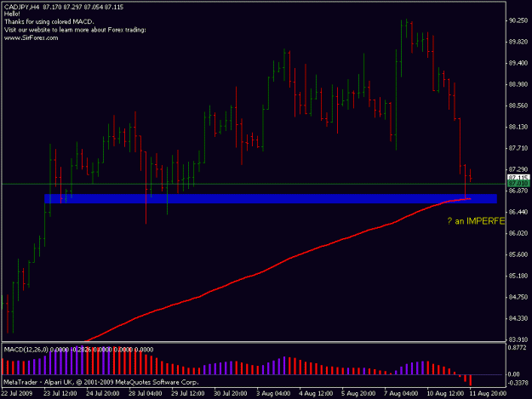Click the 88.980 price scale label

click(x=518, y=84)
